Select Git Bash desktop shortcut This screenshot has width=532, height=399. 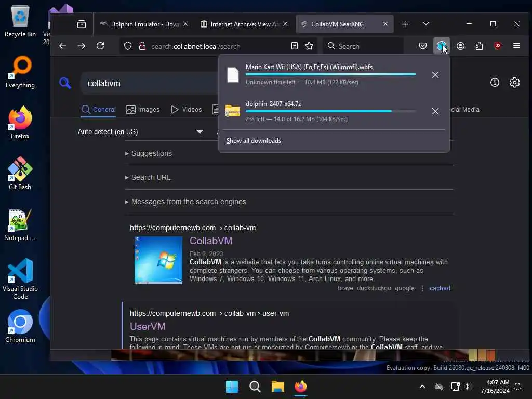(20, 174)
